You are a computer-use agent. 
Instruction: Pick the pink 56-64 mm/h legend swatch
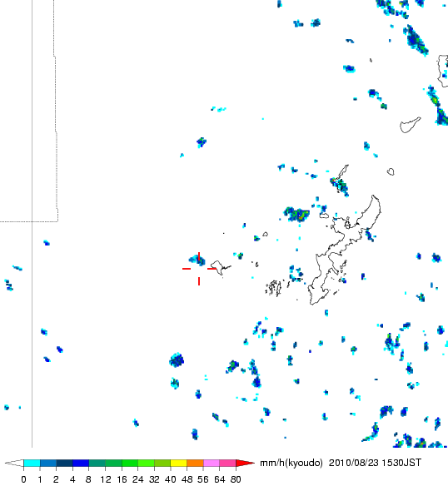point(212,464)
